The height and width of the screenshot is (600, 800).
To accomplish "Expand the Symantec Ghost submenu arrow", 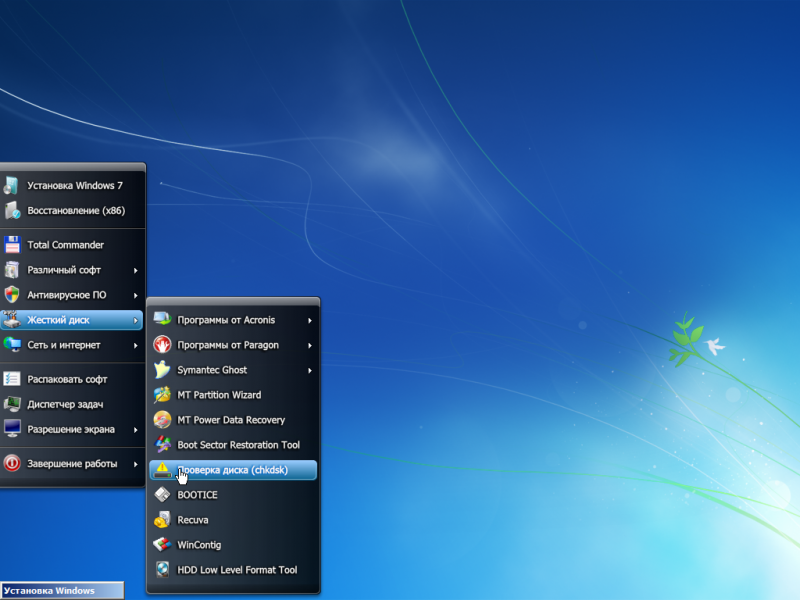I will (310, 370).
